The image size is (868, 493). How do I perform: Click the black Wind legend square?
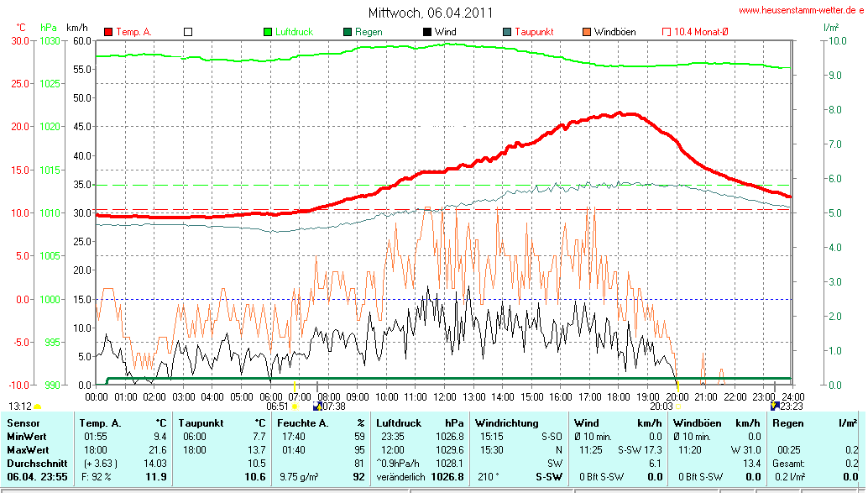tap(427, 32)
